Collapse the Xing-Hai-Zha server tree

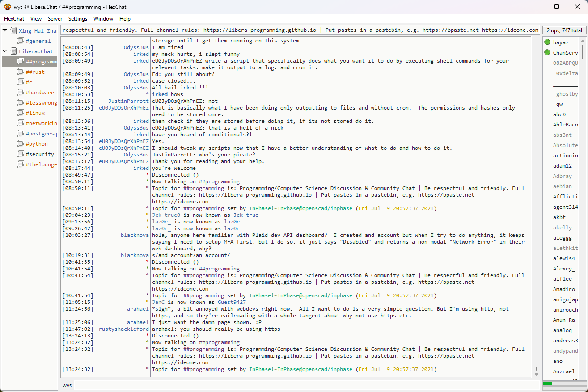5,31
